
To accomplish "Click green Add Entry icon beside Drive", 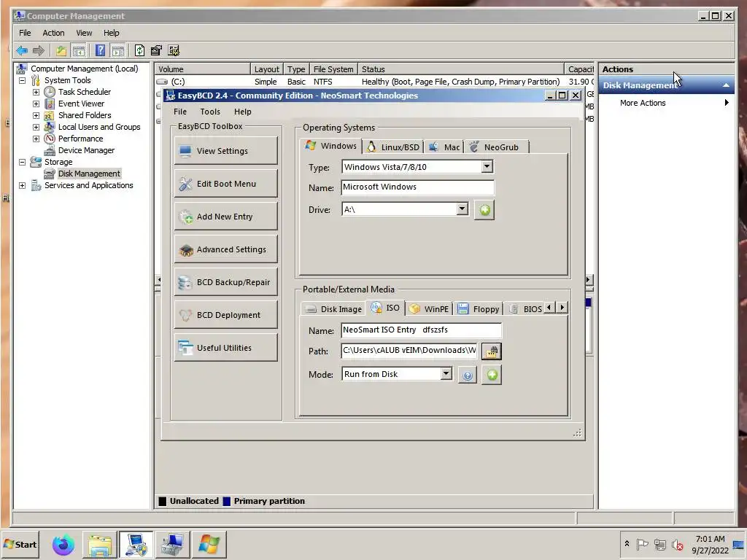I will tap(484, 210).
